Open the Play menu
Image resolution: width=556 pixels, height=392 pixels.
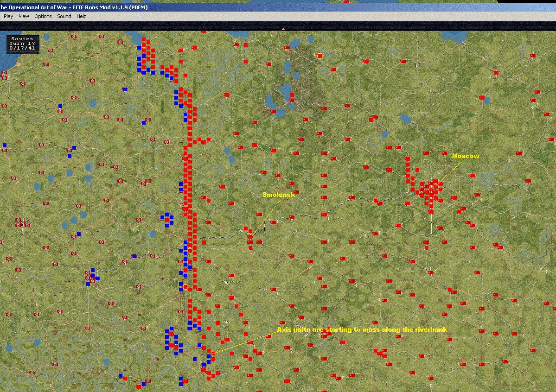(x=8, y=16)
